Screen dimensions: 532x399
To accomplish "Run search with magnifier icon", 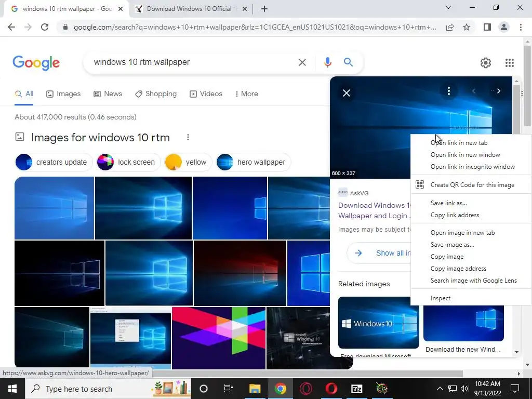I will 348,62.
